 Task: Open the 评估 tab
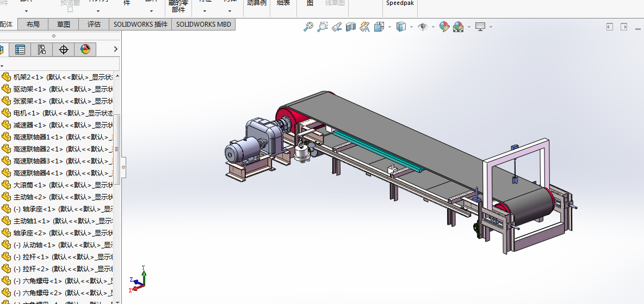coord(94,25)
